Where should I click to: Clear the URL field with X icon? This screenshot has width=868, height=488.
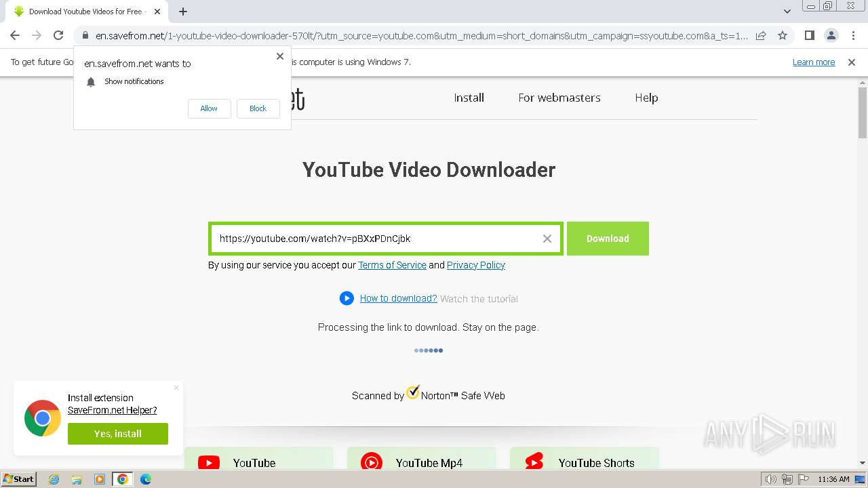[547, 239]
